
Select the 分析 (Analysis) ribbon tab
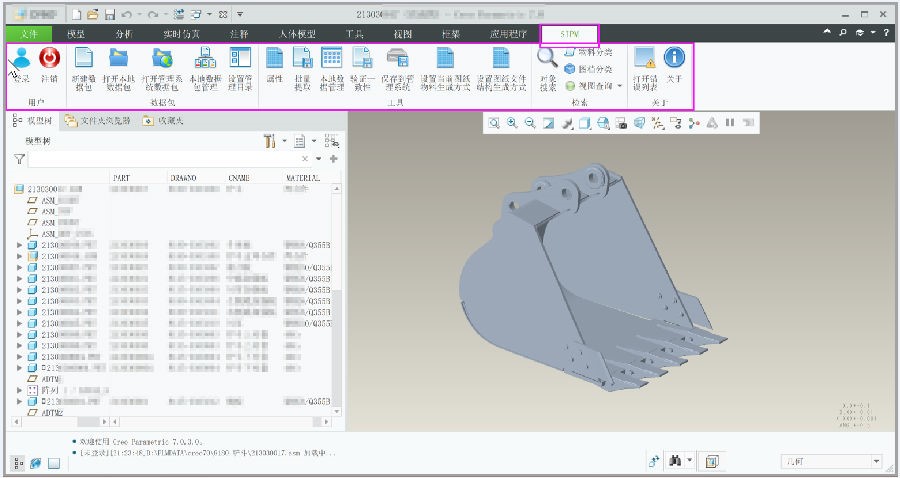click(x=124, y=34)
